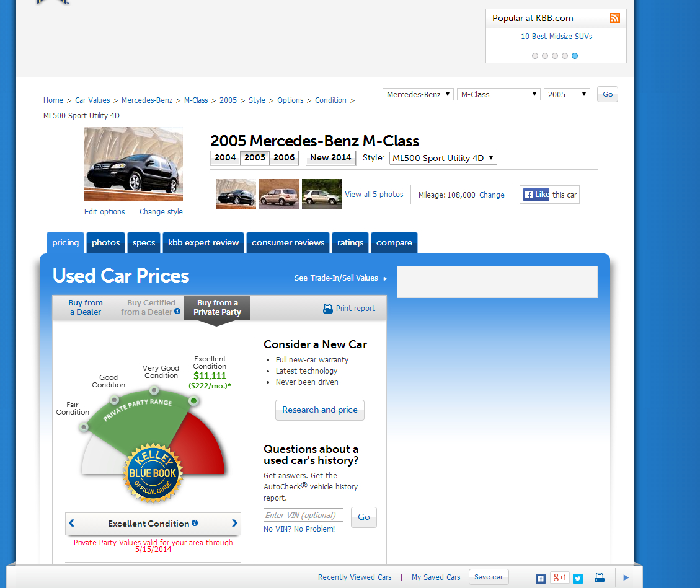Open the M-Class model dropdown
The height and width of the screenshot is (588, 700).
pyautogui.click(x=498, y=94)
